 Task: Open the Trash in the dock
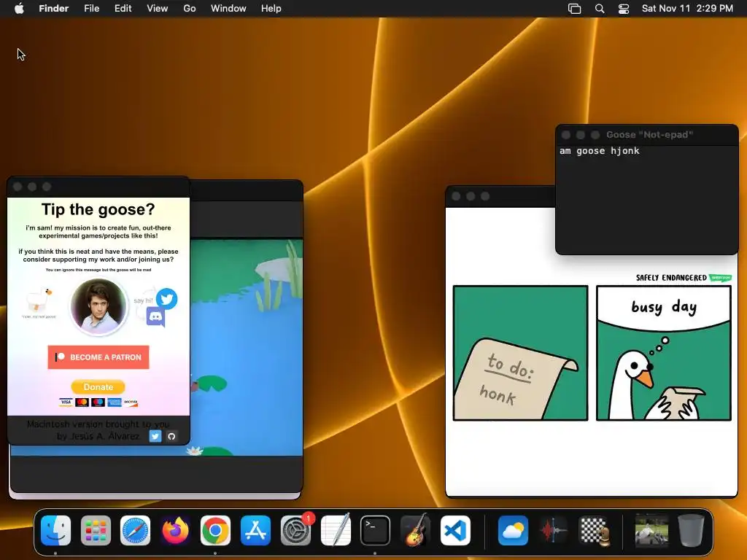(691, 530)
